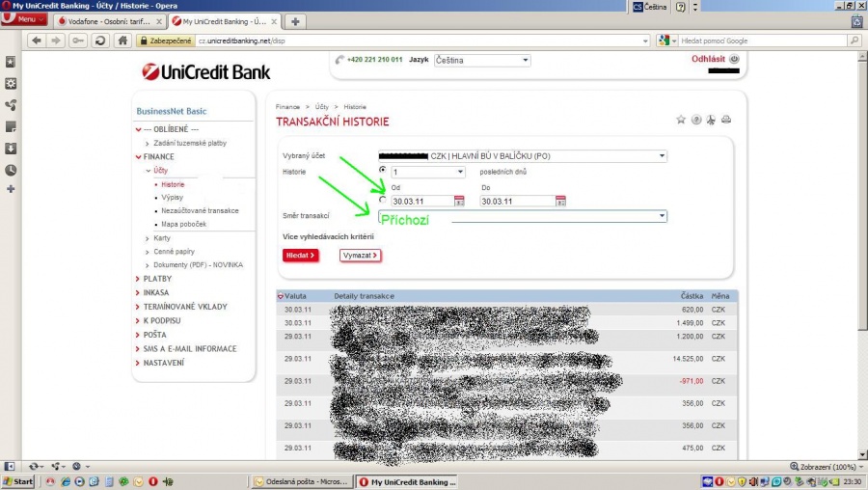
Task: Open help question mark icon in page
Action: click(696, 120)
